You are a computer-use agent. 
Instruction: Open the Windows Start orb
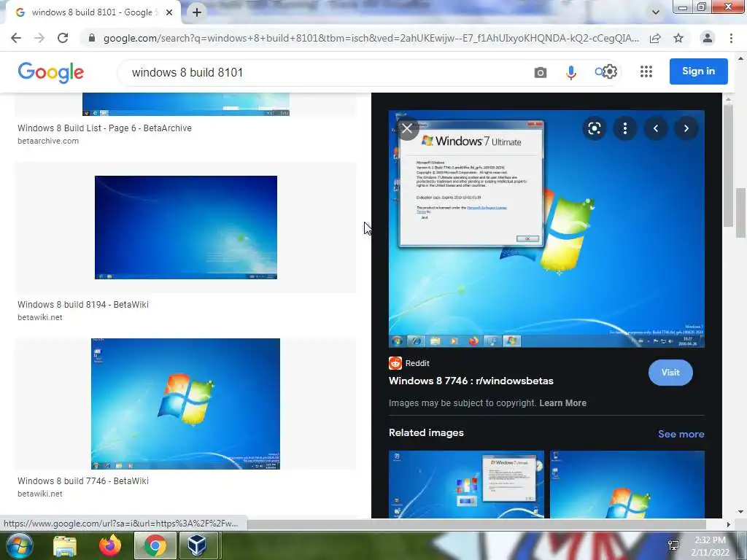click(19, 545)
